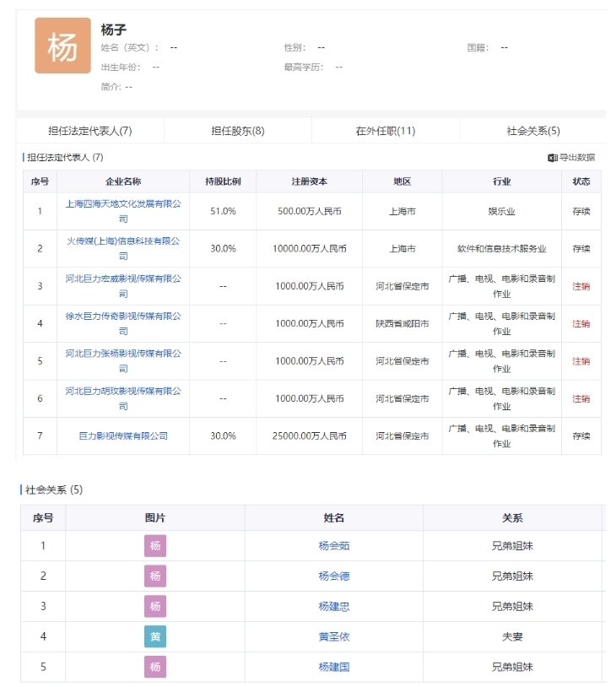Click the 担任法定代表人 (7) section heading
Image resolution: width=616 pixels, height=687 pixels.
(x=65, y=157)
